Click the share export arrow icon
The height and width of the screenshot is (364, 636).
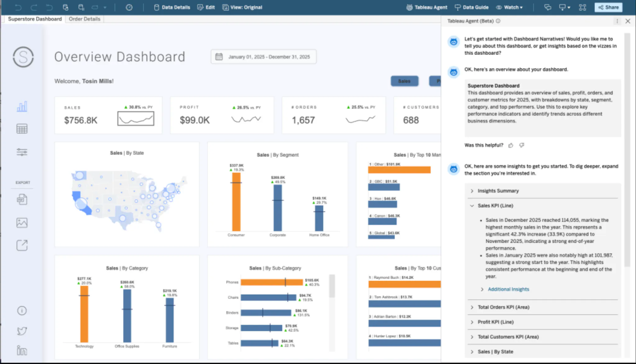22,245
